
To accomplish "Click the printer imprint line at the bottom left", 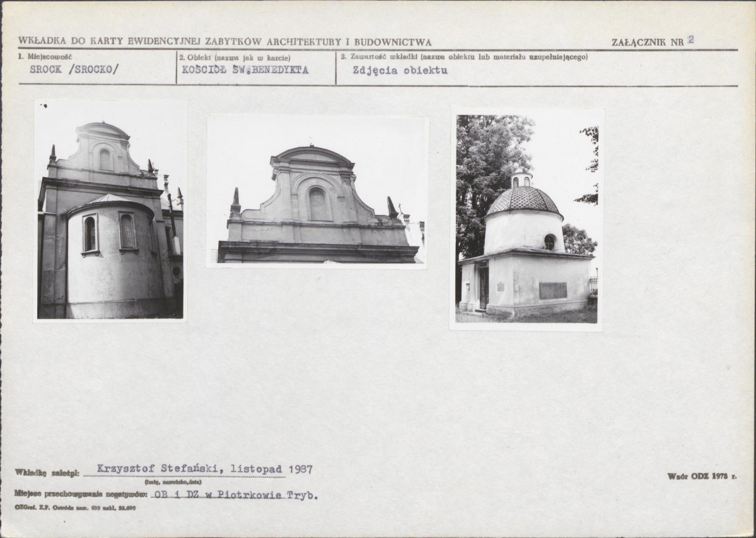I will tap(75, 508).
